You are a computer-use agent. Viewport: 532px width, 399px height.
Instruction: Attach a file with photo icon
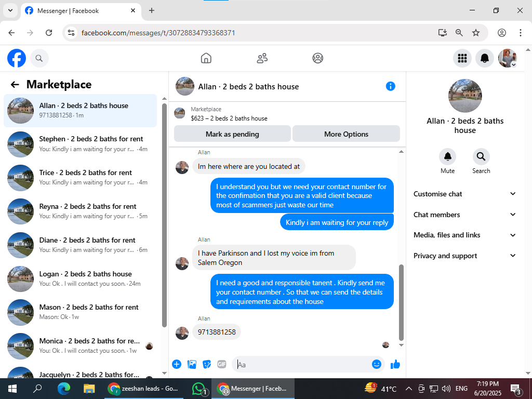click(x=192, y=364)
